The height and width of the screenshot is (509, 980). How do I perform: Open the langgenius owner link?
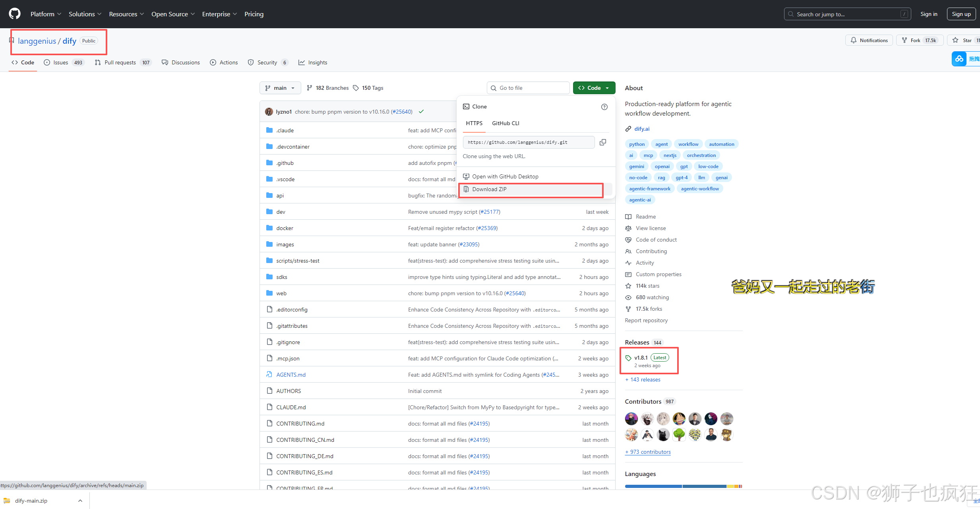[37, 41]
